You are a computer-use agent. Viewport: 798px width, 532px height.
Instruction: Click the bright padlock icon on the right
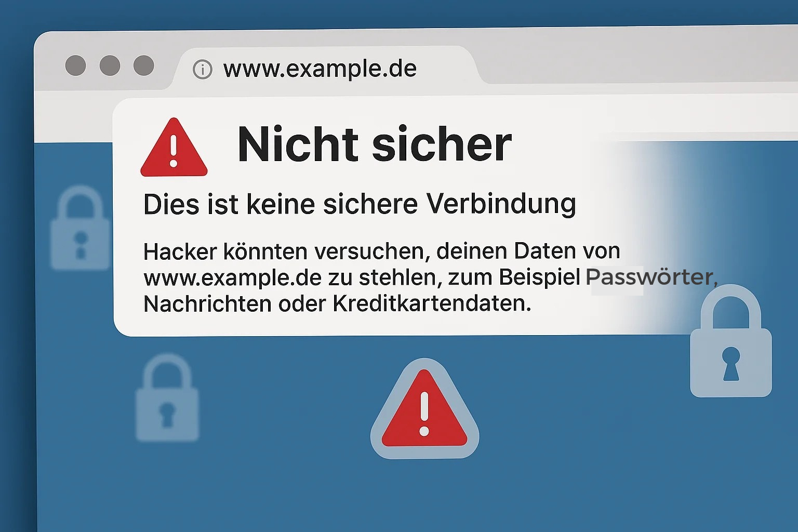coord(730,341)
